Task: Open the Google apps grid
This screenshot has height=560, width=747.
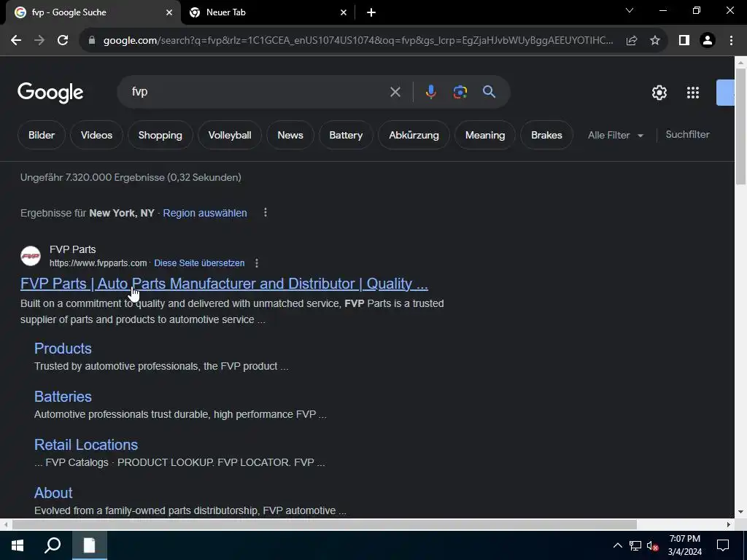Action: click(693, 93)
